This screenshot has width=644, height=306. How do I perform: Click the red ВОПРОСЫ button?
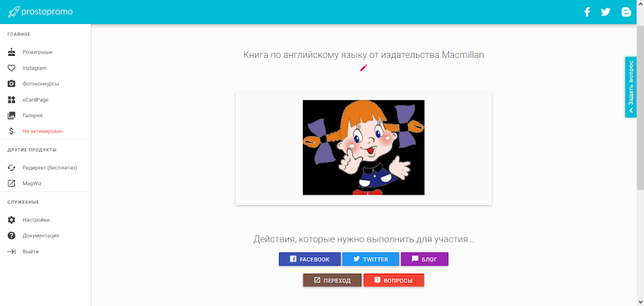394,280
